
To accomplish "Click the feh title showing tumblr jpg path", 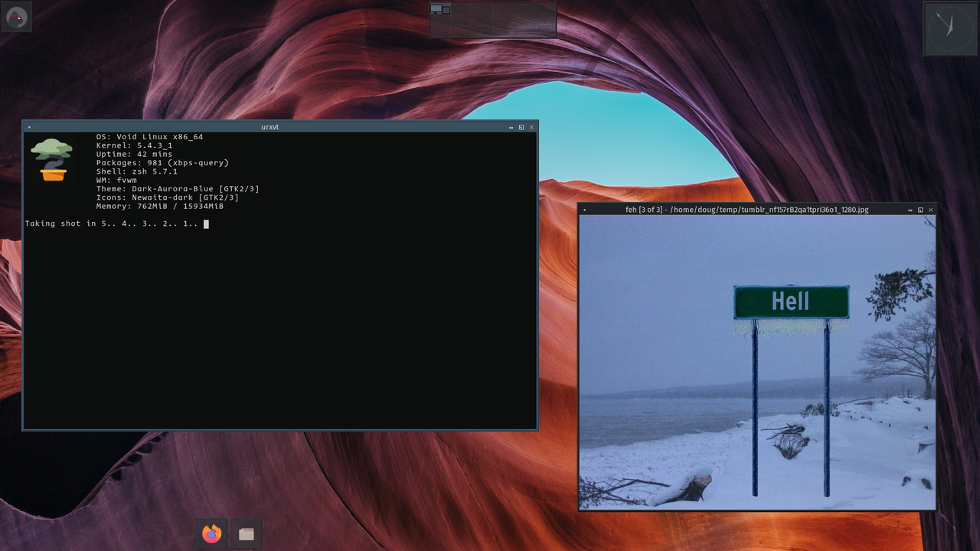I will (747, 210).
